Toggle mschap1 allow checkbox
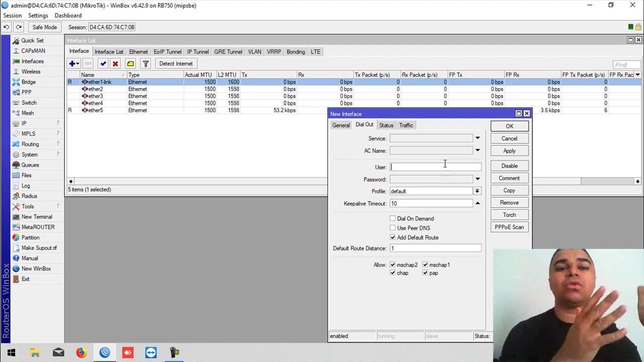Screen dimensions: 644x362 425,264
